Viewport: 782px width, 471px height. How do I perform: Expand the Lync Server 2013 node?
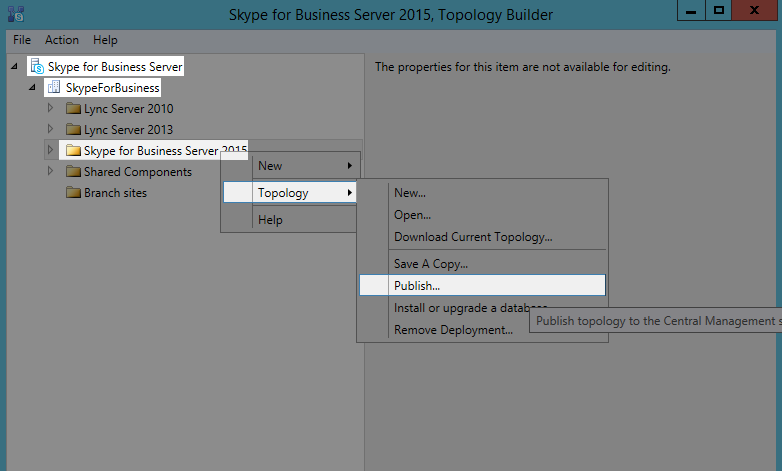click(50, 129)
